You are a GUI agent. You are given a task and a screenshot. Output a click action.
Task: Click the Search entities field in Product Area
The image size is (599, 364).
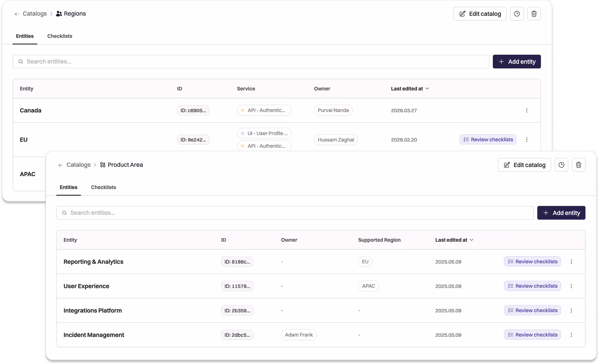(x=295, y=213)
